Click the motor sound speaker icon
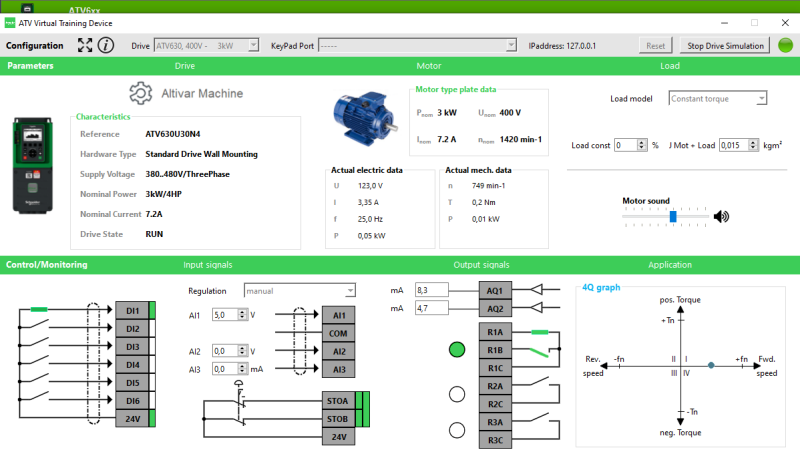This screenshot has height=454, width=800. (721, 216)
